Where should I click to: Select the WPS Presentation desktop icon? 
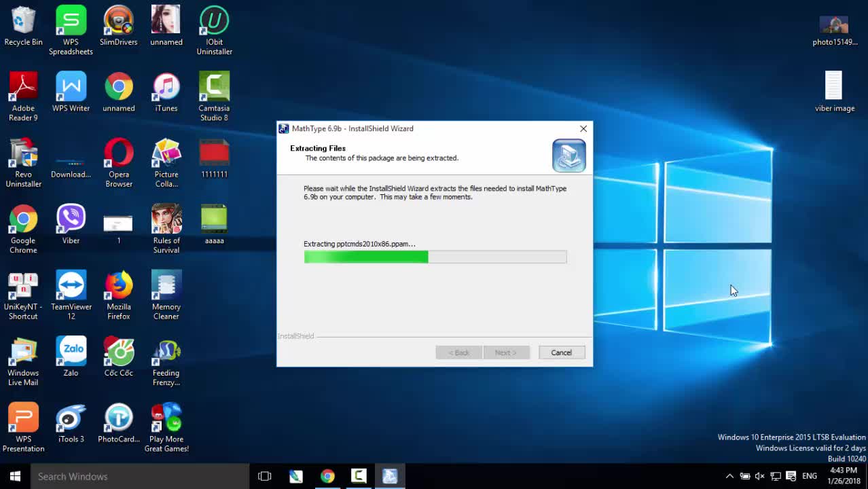(23, 428)
